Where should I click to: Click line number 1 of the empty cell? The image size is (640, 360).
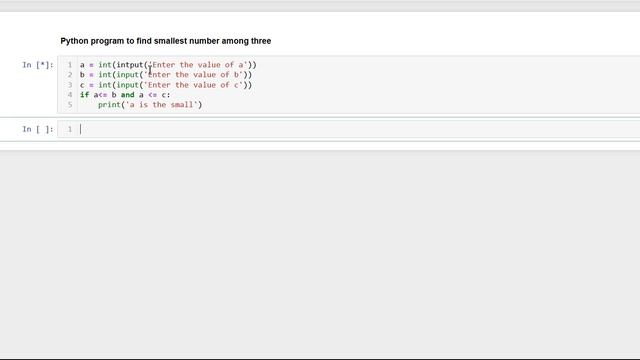[x=70, y=129]
